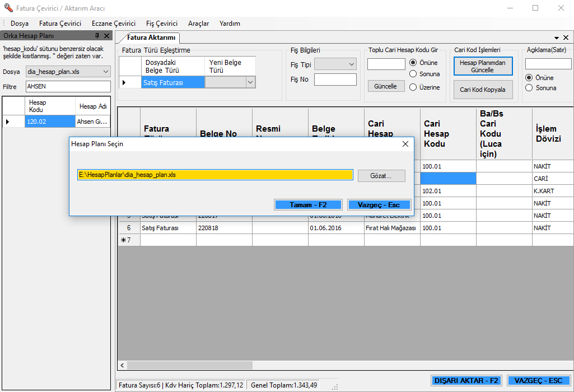Open the Fatura Çevirici menu

click(60, 24)
